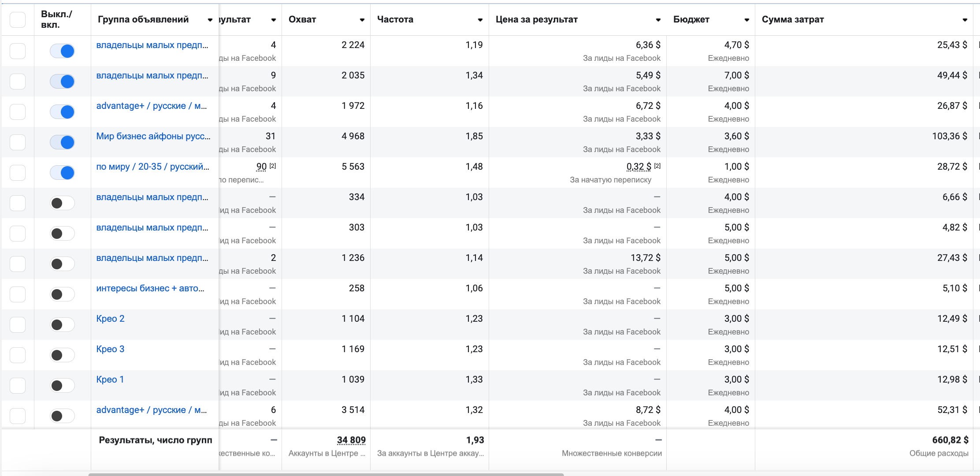Click the horizontal scrollbar at the bottom
The image size is (980, 476).
point(326,474)
